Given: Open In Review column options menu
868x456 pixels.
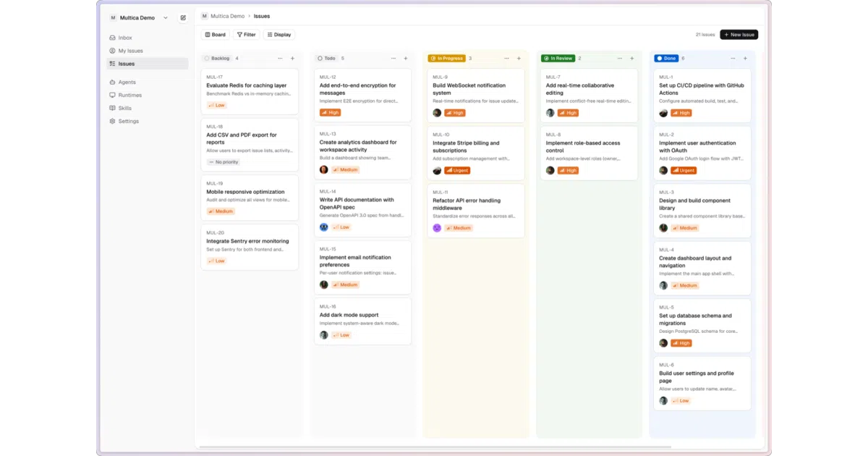Looking at the screenshot, I should pyautogui.click(x=619, y=58).
